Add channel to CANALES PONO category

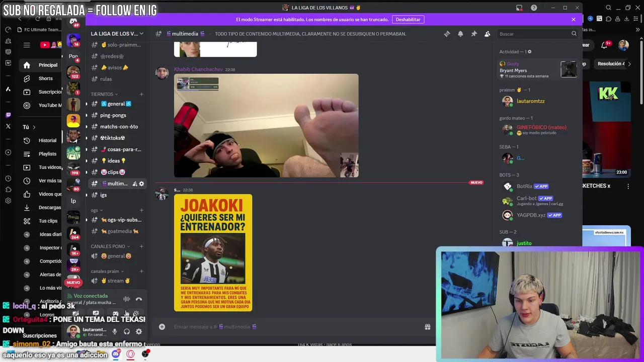pos(141,246)
